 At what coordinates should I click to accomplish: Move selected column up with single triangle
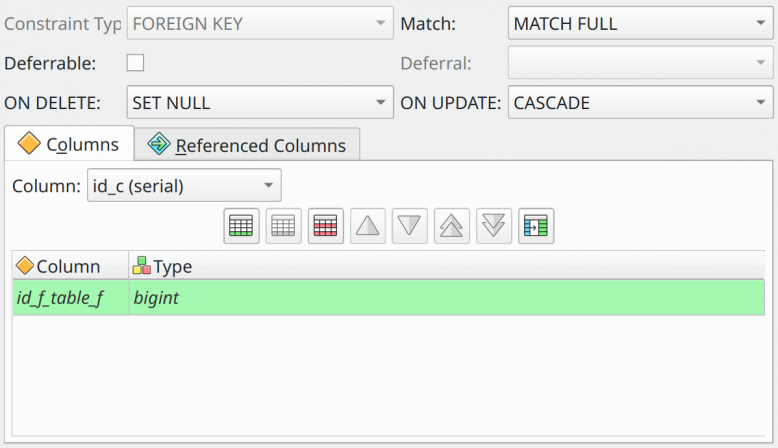tap(368, 226)
